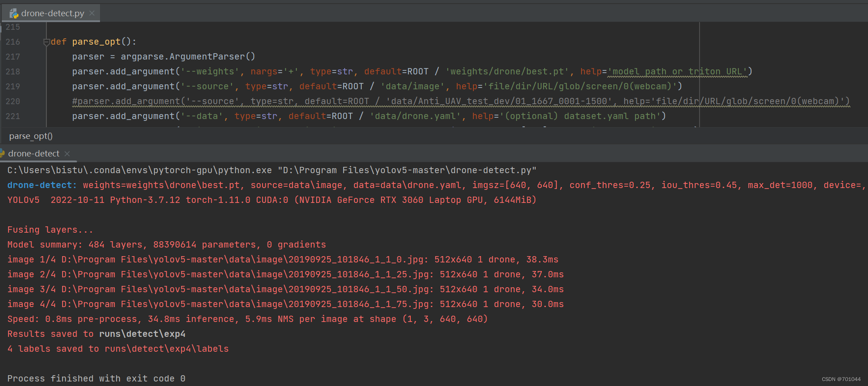Click the '--weights' argument string
Screen dimensions: 868x386
210,72
